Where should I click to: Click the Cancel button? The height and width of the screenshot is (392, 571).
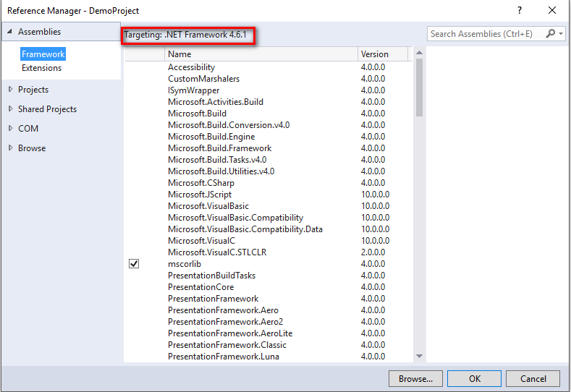click(x=533, y=378)
